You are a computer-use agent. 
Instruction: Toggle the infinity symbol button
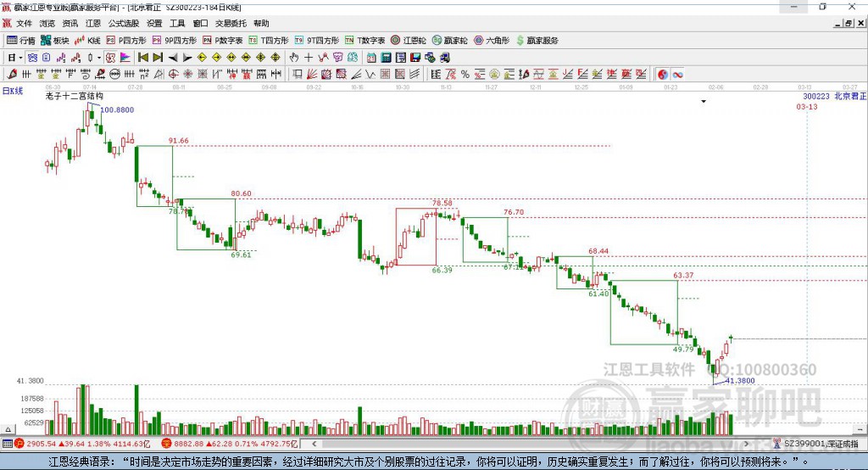click(x=677, y=74)
